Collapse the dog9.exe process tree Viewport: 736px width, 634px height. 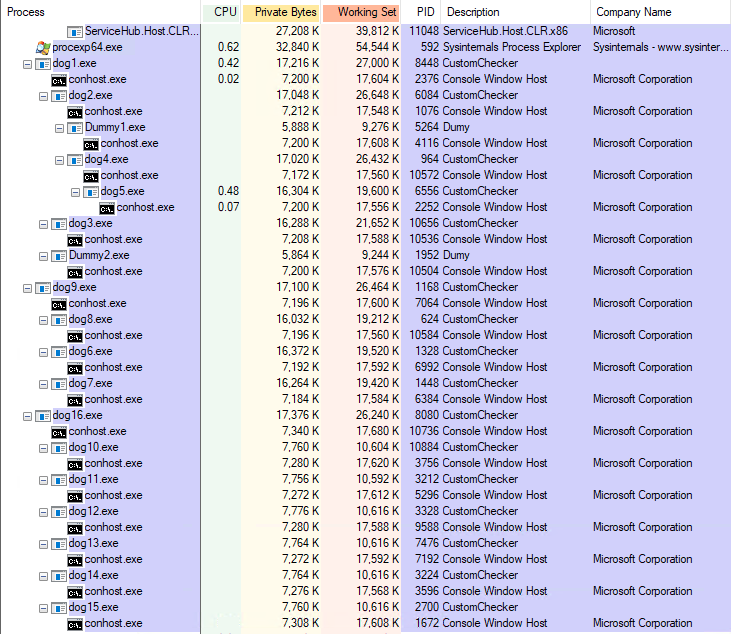(x=27, y=288)
